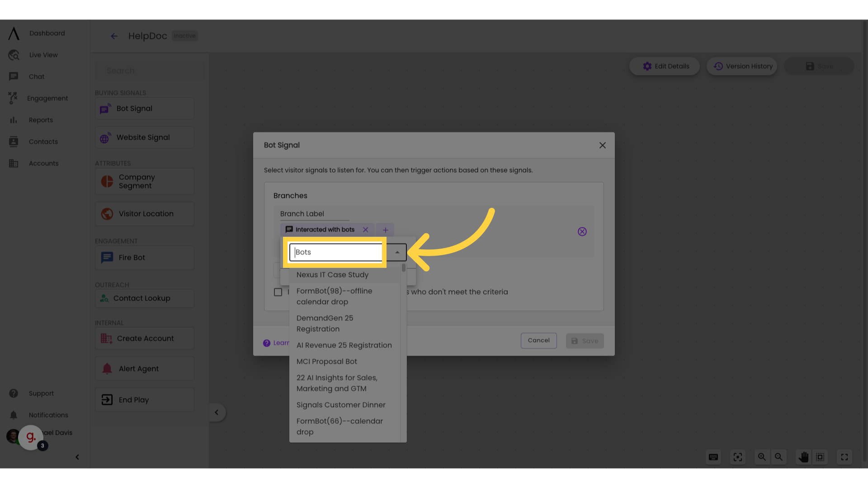Navigate to Contacts section
This screenshot has width=868, height=488.
(x=43, y=141)
